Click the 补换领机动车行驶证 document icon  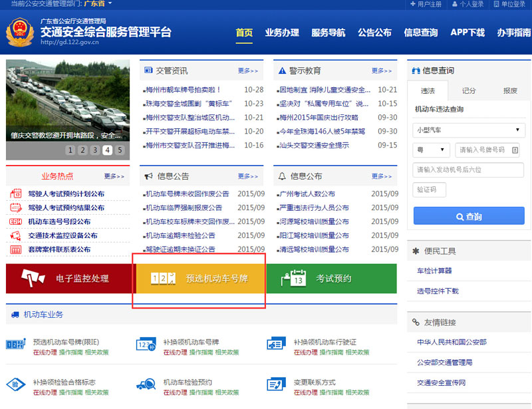click(276, 345)
